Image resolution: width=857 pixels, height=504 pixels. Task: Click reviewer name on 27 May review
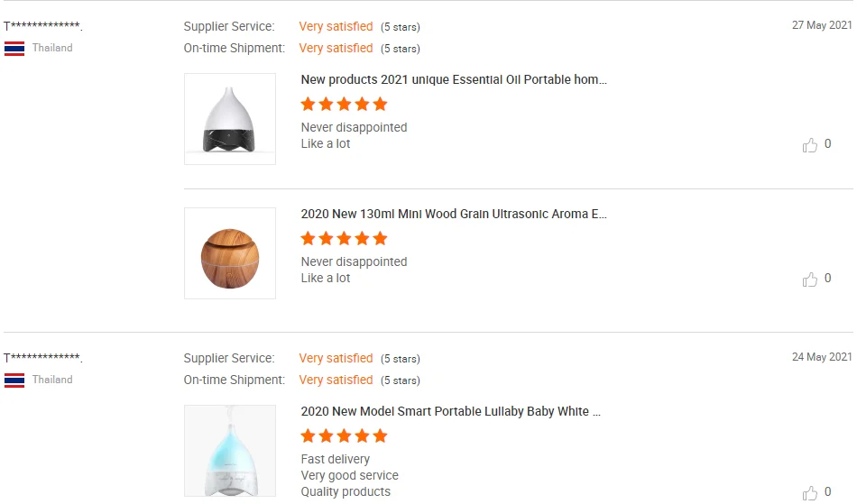(42, 27)
